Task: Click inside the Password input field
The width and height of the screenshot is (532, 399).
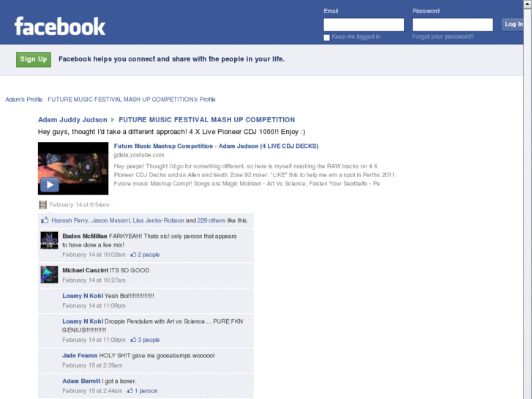Action: (x=453, y=25)
